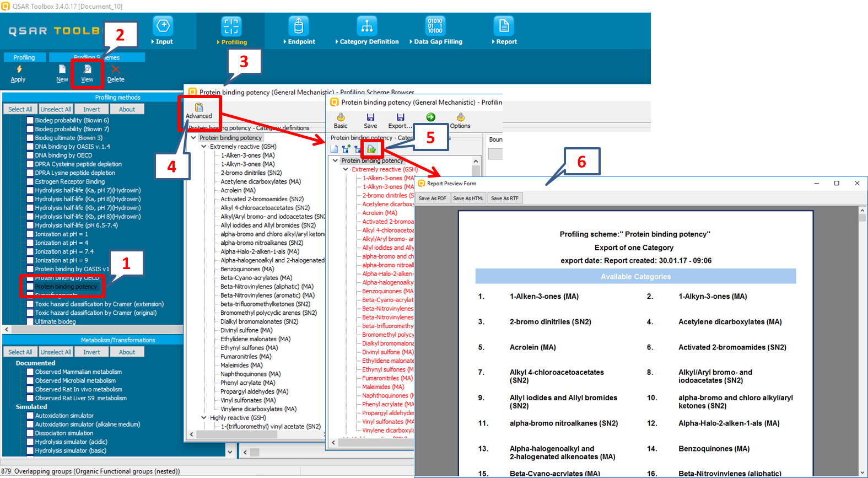The height and width of the screenshot is (478, 868).
Task: Click About in Metabolism/Transformations
Action: (x=127, y=352)
